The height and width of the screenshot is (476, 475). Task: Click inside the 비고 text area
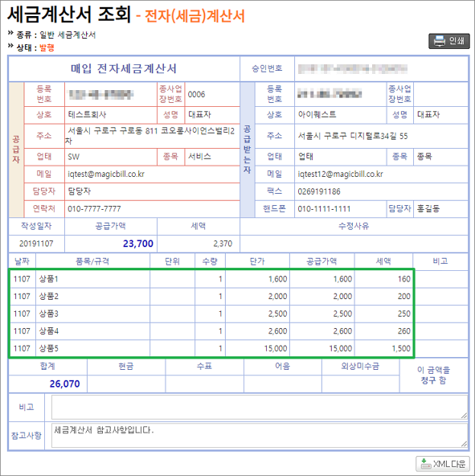pyautogui.click(x=260, y=407)
